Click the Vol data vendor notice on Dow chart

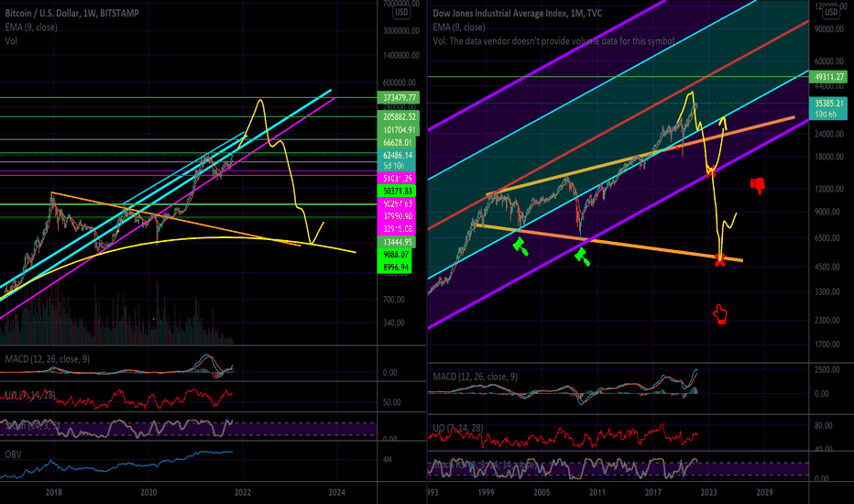(x=553, y=41)
